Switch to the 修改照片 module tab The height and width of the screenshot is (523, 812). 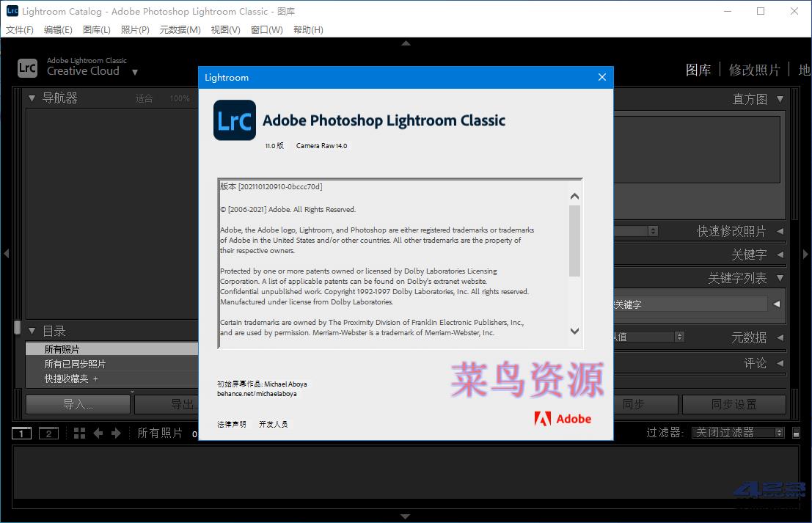[756, 70]
